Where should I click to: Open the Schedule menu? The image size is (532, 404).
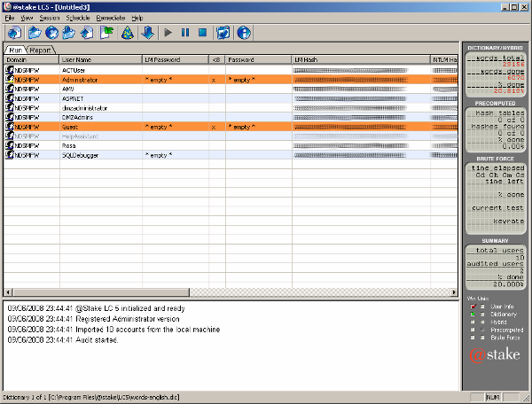78,18
